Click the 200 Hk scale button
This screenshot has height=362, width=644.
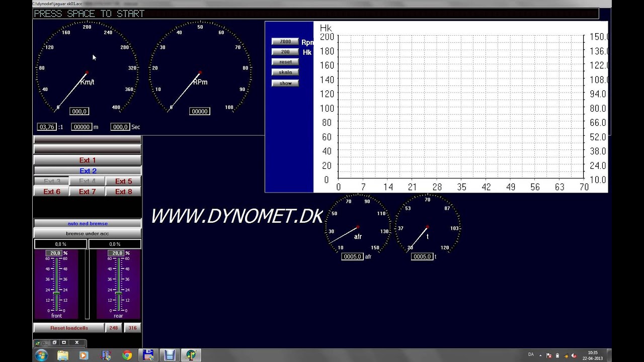(285, 52)
